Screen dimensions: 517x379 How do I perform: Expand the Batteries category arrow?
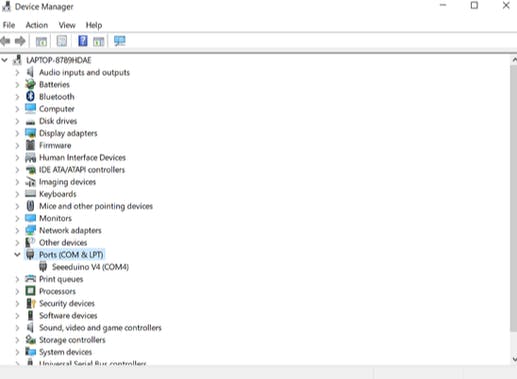17,85
